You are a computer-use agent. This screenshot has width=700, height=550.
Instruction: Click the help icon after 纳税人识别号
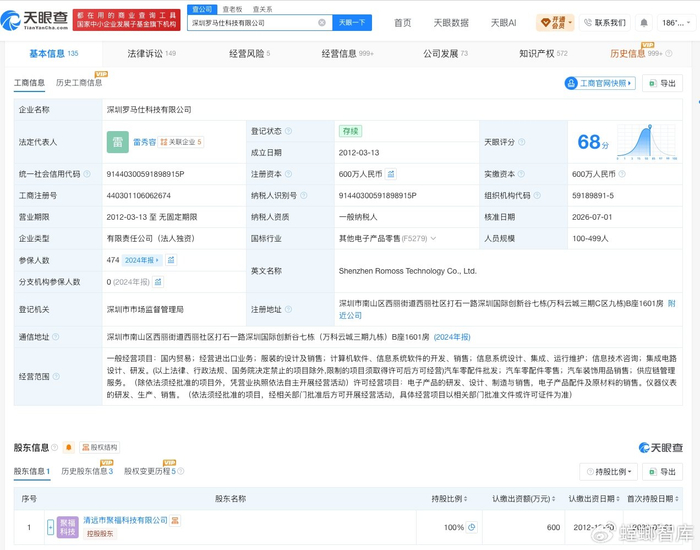[x=304, y=195]
